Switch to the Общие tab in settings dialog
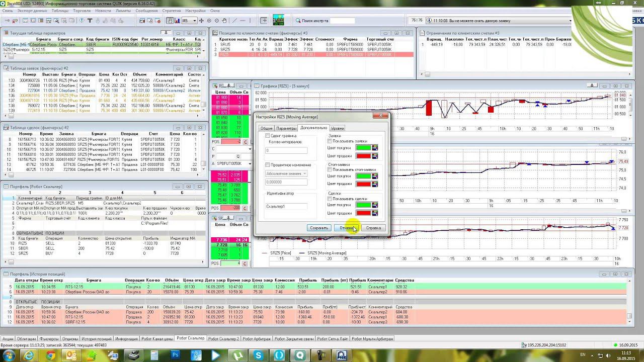This screenshot has width=644, height=362. 266,128
